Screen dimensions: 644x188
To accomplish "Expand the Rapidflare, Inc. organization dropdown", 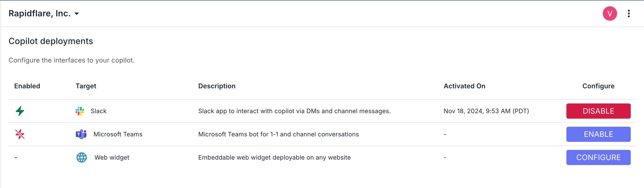I will (x=77, y=14).
